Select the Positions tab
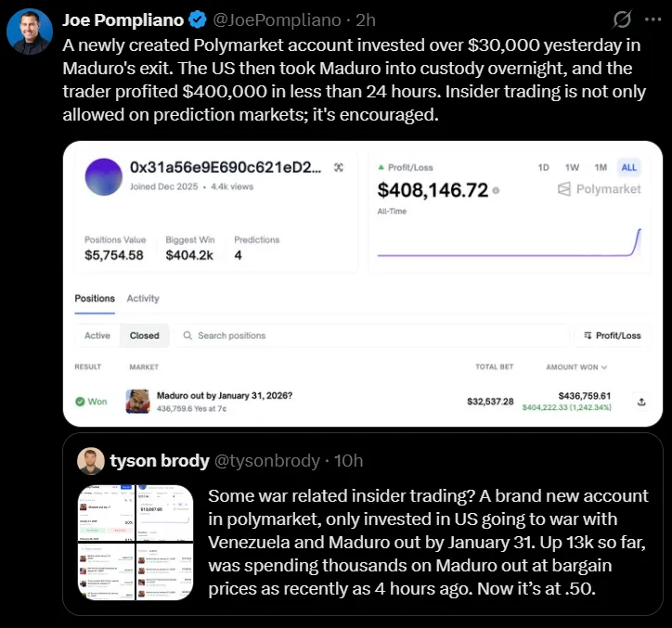 pyautogui.click(x=95, y=299)
